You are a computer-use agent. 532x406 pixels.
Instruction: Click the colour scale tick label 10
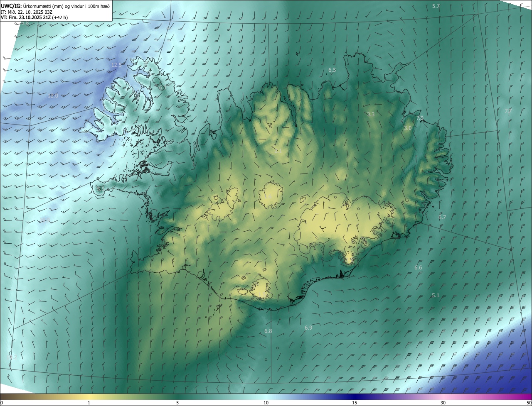[266, 403]
